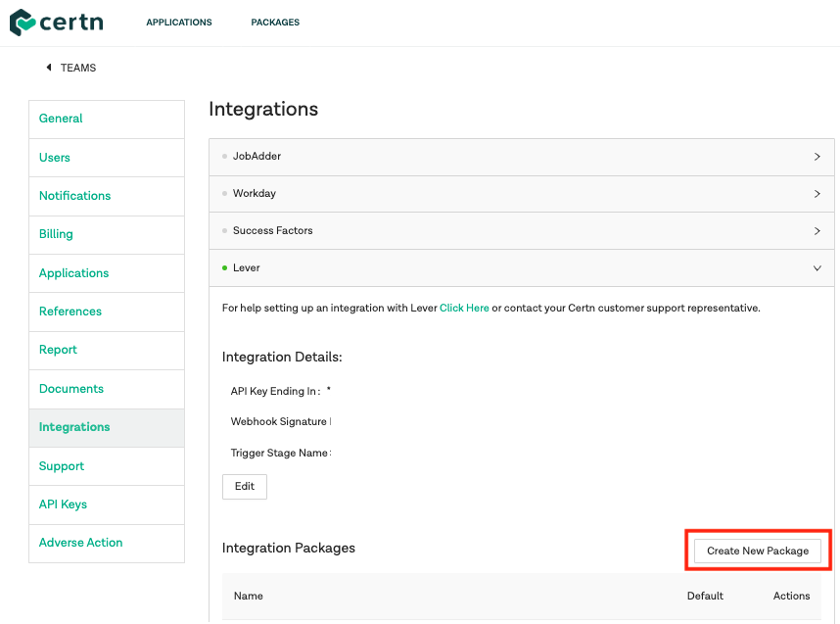Open the APPLICATIONS top menu
The height and width of the screenshot is (624, 840).
point(179,22)
